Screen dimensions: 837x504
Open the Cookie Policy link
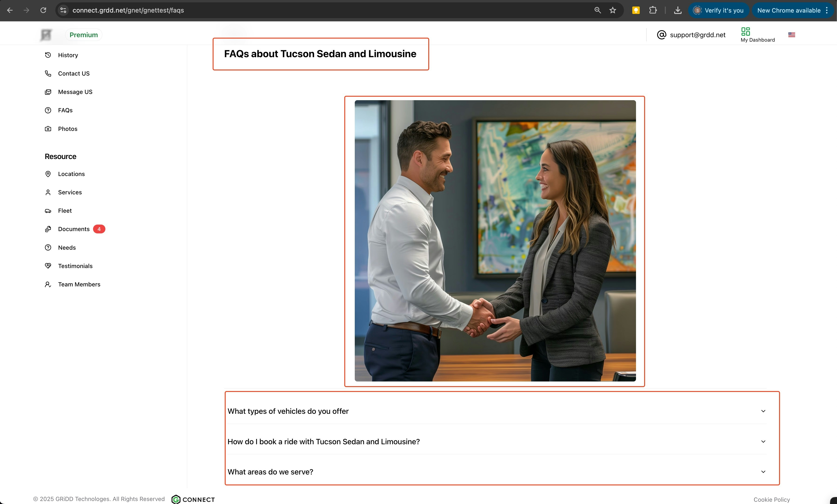coord(771,499)
